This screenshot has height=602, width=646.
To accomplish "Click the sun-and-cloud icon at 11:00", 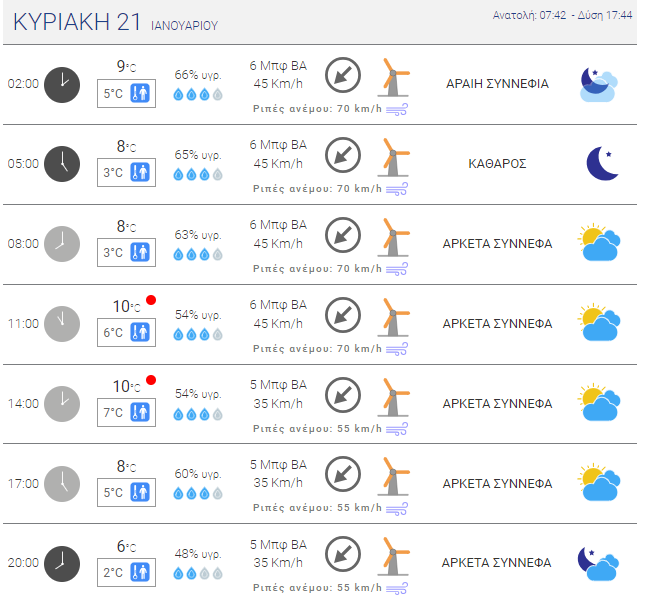I will [x=599, y=323].
